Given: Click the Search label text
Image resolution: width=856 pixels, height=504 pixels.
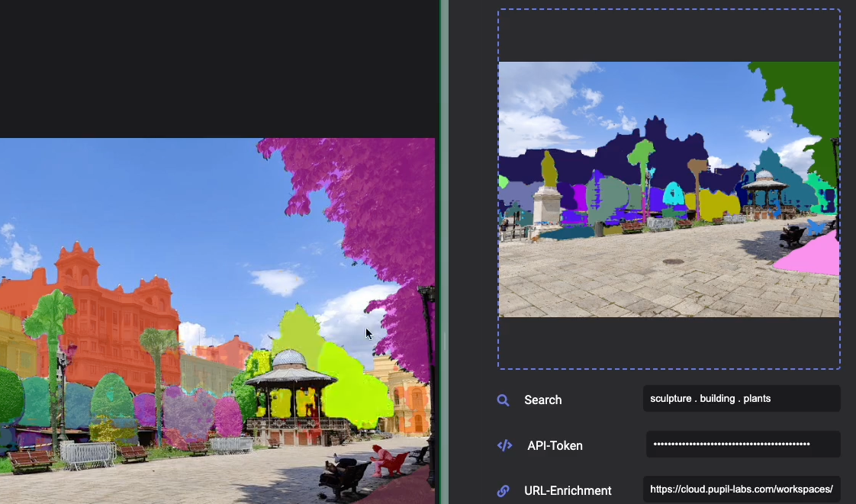Looking at the screenshot, I should (542, 400).
